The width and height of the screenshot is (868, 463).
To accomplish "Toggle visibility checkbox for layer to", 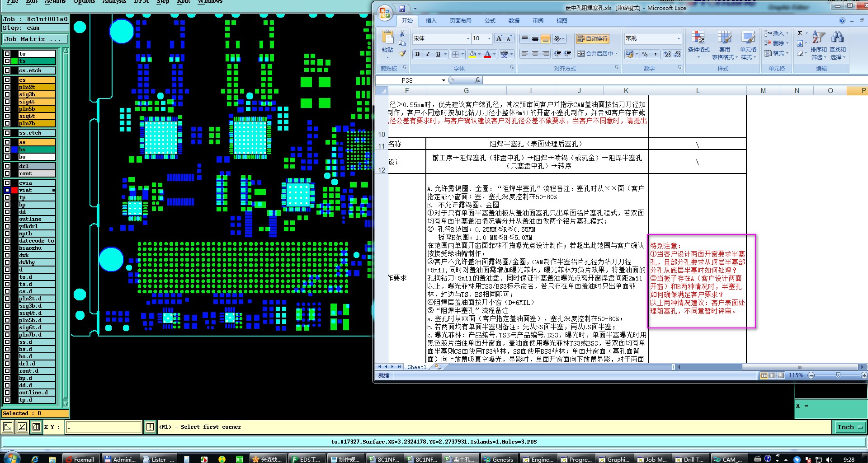I will 7,54.
